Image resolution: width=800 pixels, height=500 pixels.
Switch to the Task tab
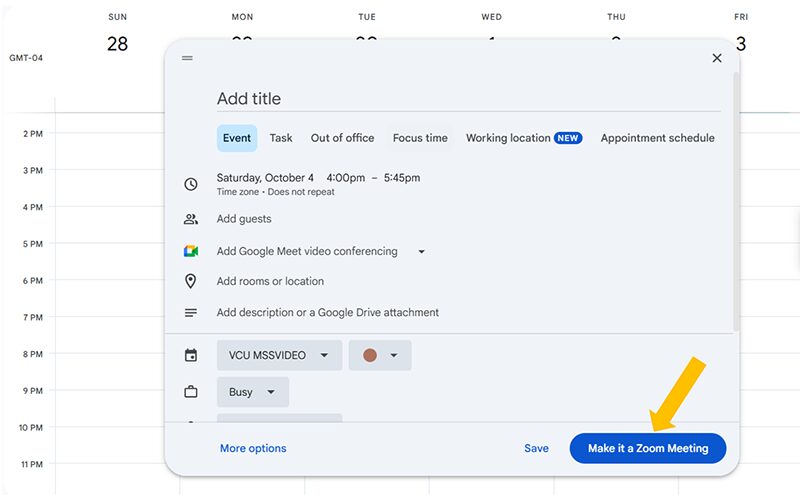[281, 138]
